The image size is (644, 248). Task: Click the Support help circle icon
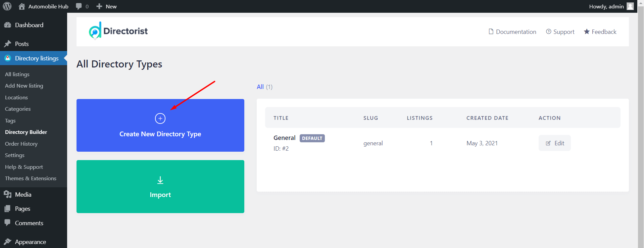coord(549,32)
